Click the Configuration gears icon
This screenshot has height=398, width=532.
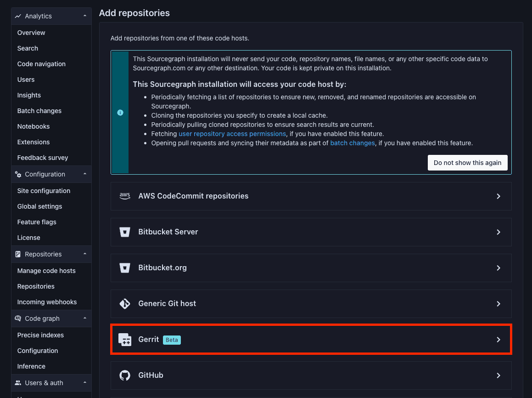click(18, 174)
